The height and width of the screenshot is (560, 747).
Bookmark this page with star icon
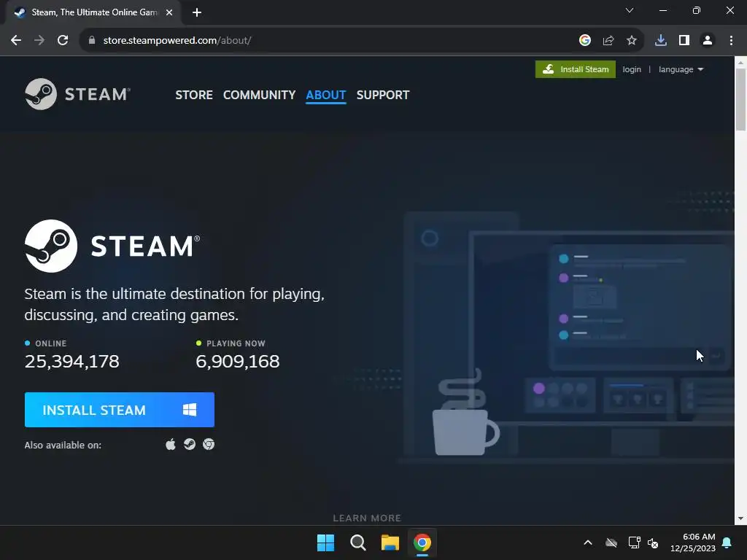click(632, 41)
